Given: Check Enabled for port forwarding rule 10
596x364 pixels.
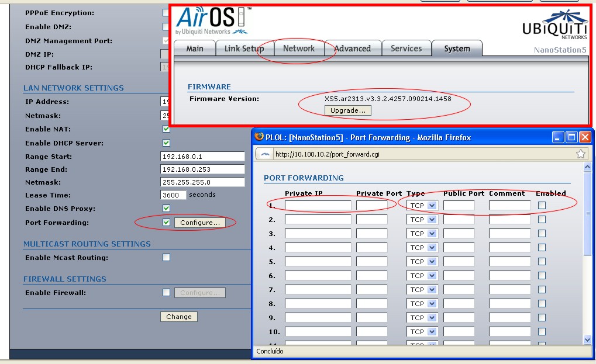Looking at the screenshot, I should [x=542, y=332].
